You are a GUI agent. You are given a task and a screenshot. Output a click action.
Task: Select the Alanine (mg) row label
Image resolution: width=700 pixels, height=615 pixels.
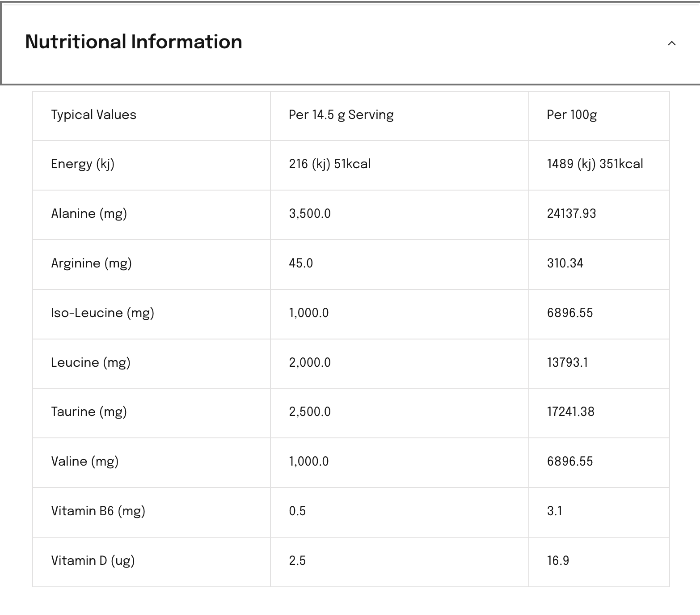pos(89,214)
